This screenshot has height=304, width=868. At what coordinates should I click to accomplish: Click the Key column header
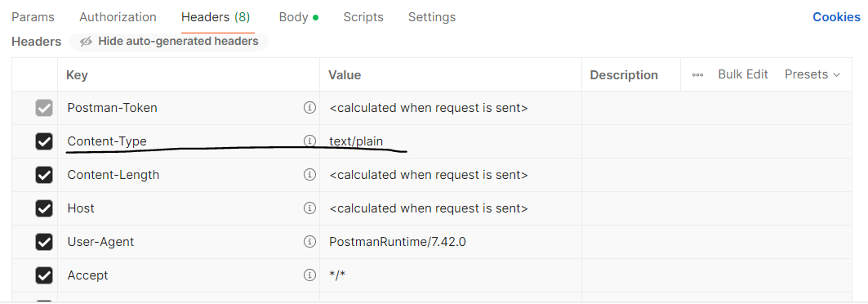189,74
